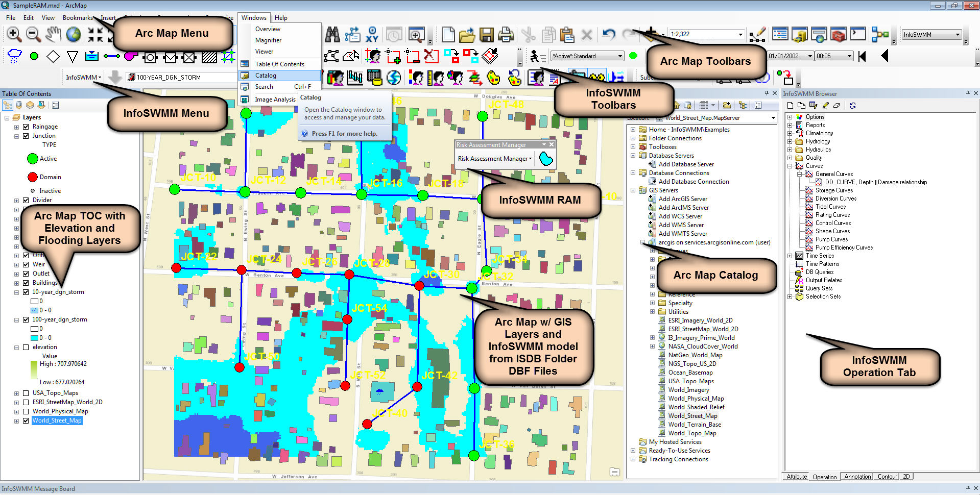This screenshot has height=495, width=980.
Task: Open the Bookmarks menu
Action: click(x=78, y=18)
